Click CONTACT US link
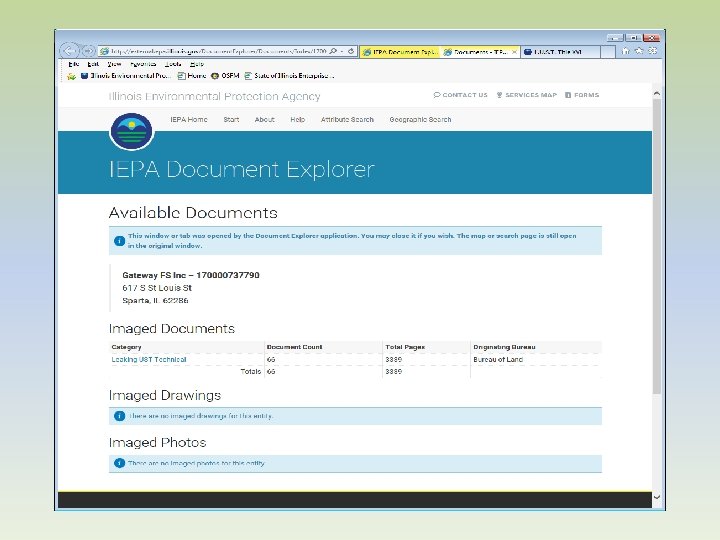The image size is (720, 540). 461,95
